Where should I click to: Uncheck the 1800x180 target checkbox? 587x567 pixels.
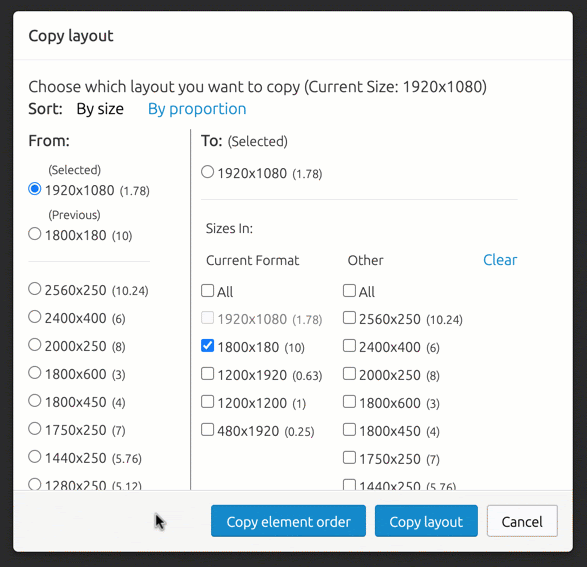[207, 346]
